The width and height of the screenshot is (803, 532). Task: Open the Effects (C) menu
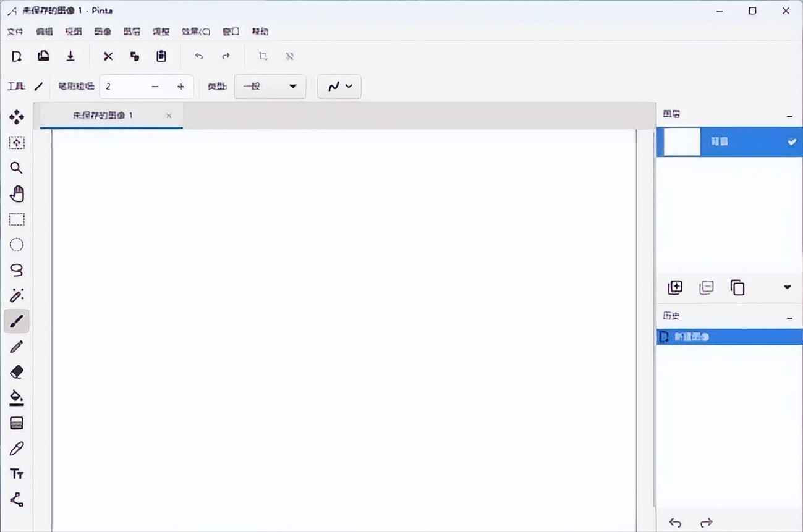(x=196, y=32)
